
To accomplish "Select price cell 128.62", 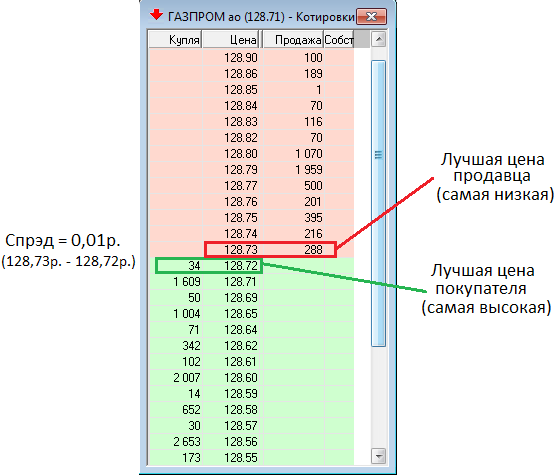I will [x=232, y=346].
